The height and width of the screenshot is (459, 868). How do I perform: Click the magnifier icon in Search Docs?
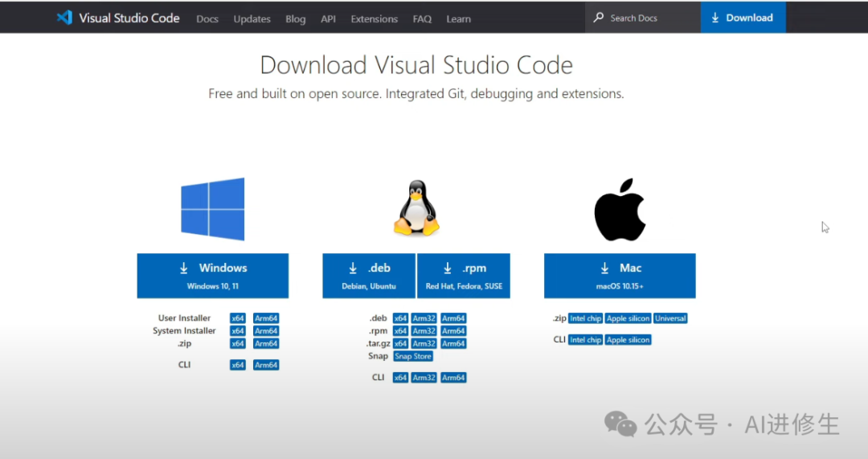click(599, 18)
